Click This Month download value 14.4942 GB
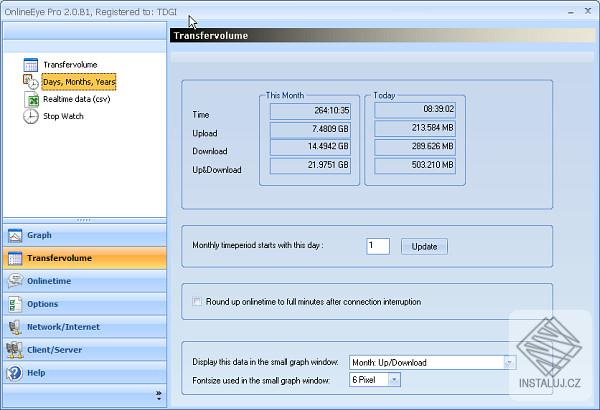The image size is (600, 410). coord(310,147)
